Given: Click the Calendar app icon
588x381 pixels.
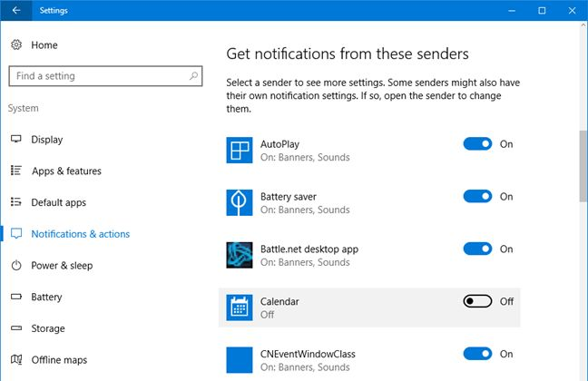Looking at the screenshot, I should pos(240,308).
